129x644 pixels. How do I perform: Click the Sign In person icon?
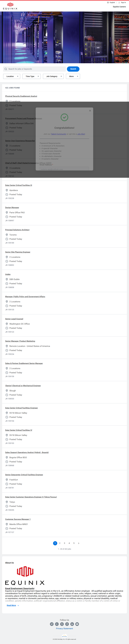(x=119, y=2)
